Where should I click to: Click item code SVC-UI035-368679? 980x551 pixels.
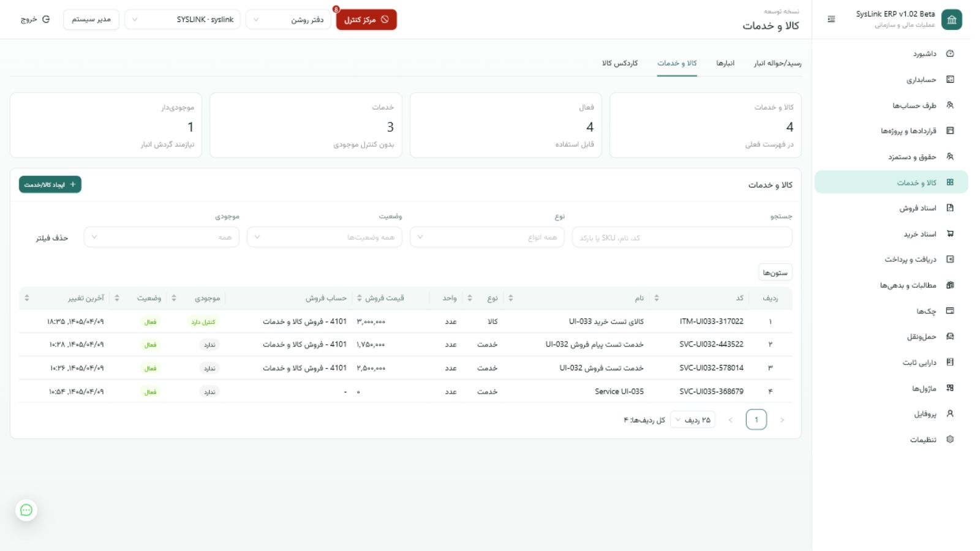click(x=712, y=391)
